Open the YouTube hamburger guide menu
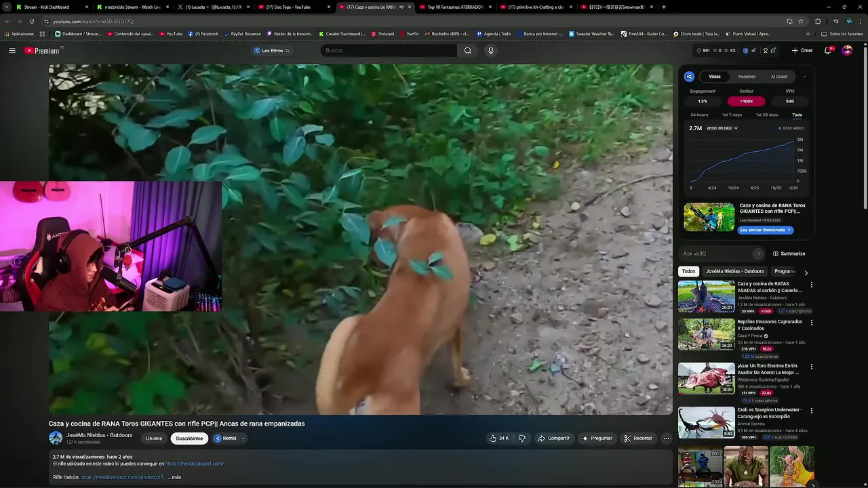This screenshot has width=868, height=488. 12,50
